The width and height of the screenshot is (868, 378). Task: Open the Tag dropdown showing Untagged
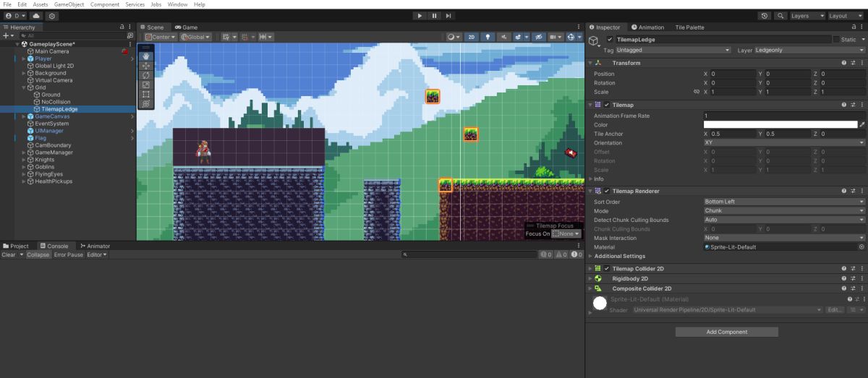[673, 50]
